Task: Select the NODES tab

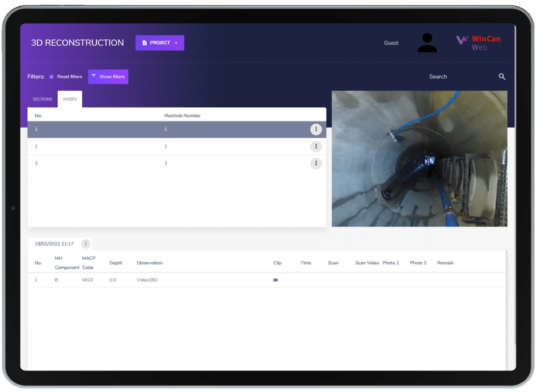Action: 70,99
